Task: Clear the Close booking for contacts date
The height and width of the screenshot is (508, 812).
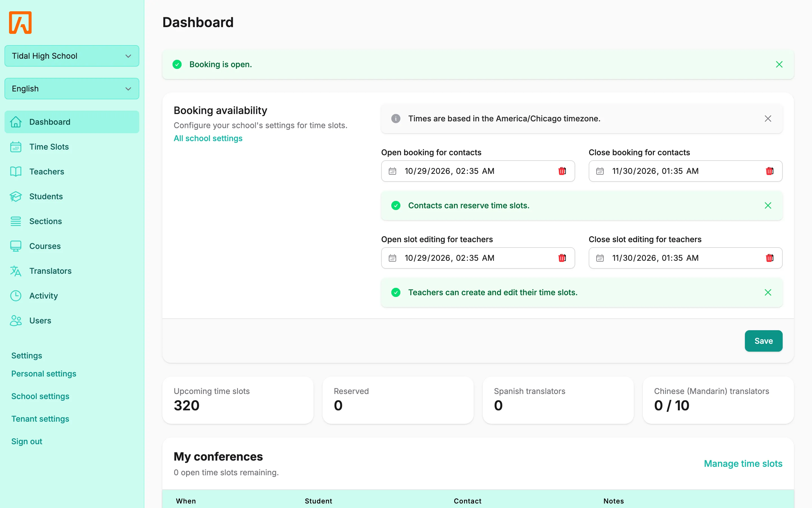Action: pyautogui.click(x=769, y=171)
